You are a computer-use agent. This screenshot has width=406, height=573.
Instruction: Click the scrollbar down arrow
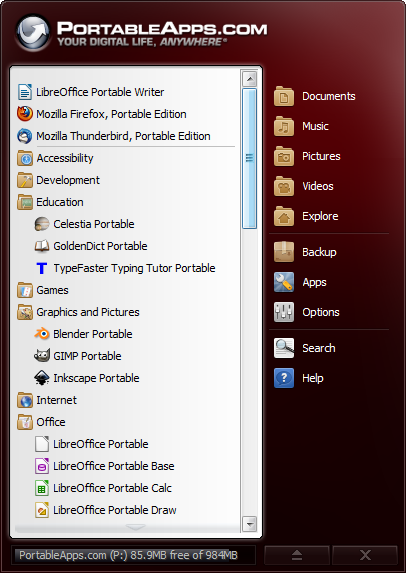[x=250, y=524]
